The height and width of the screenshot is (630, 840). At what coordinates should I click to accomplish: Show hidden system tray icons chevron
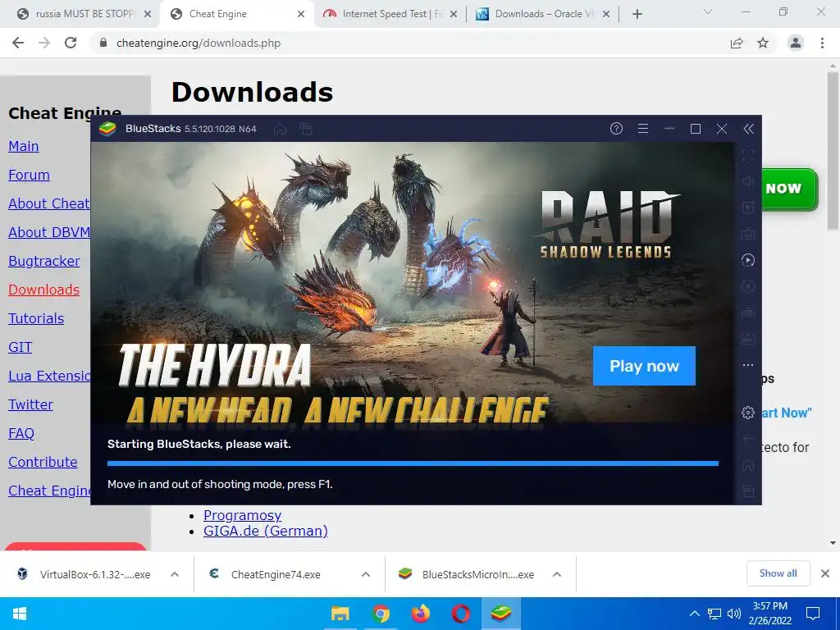[x=694, y=614]
